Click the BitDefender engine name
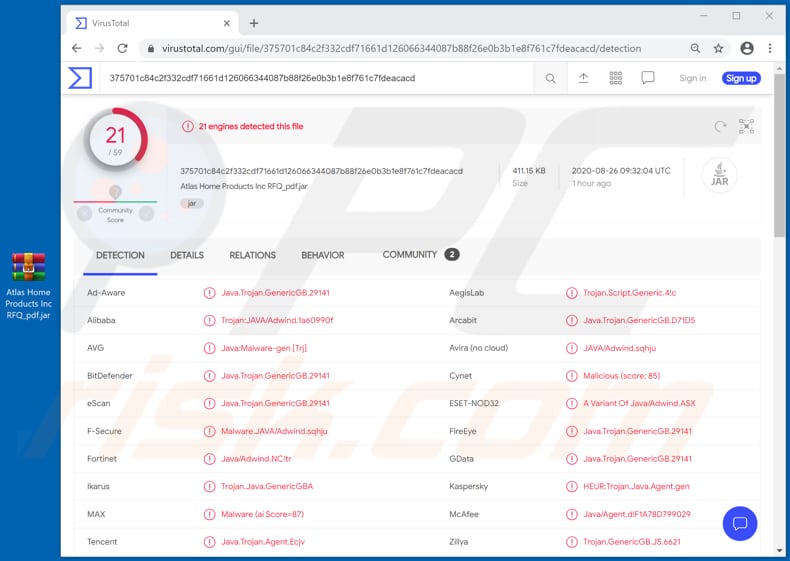This screenshot has width=790, height=561. 110,376
